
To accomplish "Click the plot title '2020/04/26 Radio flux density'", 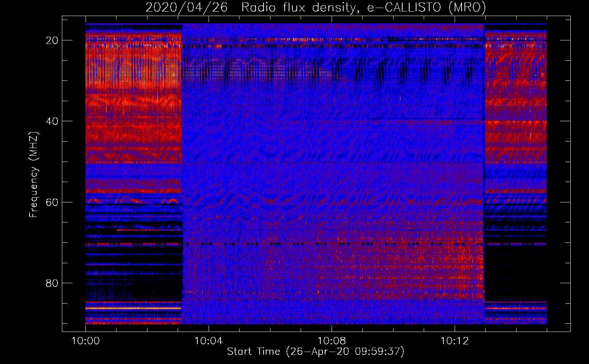I will pyautogui.click(x=316, y=7).
